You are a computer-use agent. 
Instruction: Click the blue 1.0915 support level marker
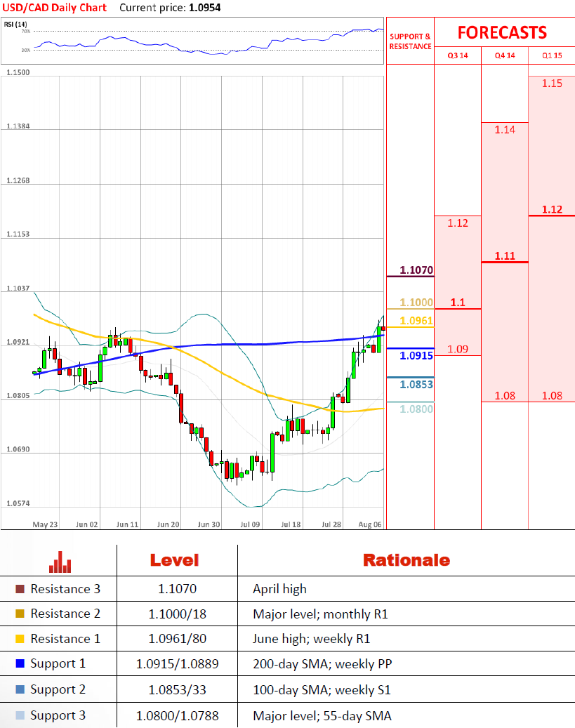coord(416,355)
